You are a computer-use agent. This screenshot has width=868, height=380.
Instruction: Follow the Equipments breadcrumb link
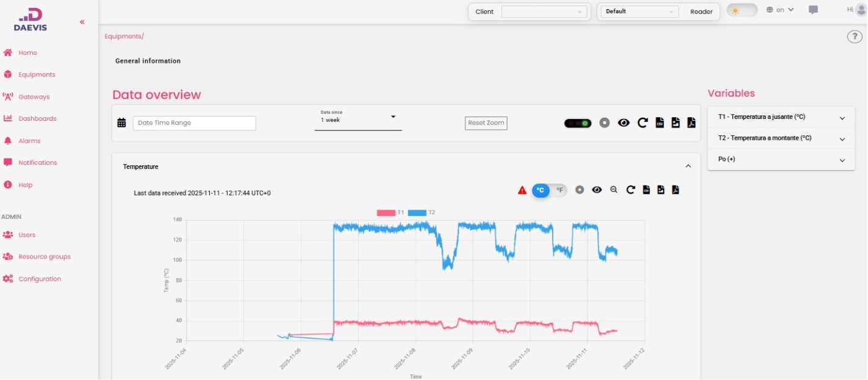pos(123,37)
